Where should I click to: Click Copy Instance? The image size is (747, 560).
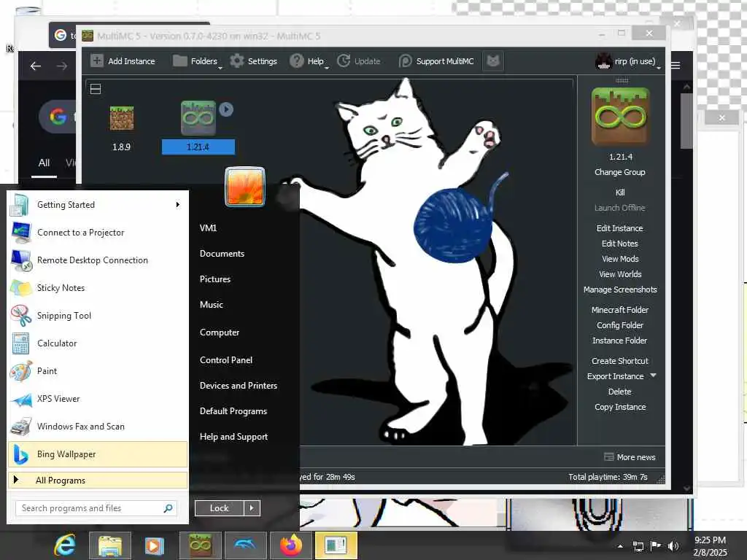click(x=620, y=407)
